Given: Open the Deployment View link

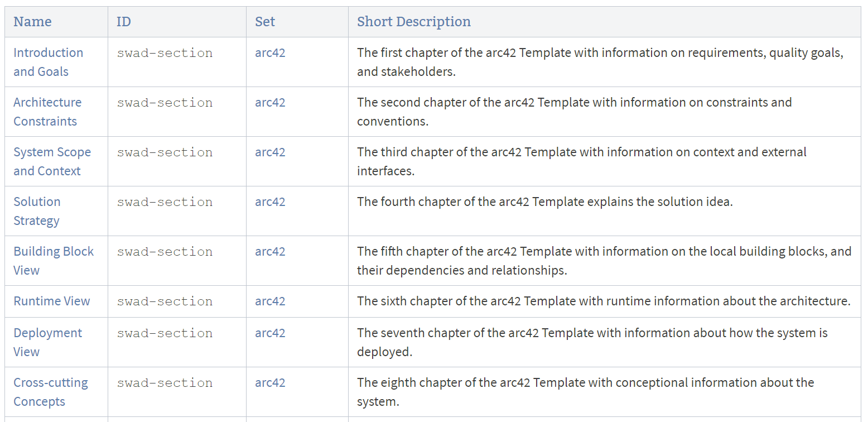Looking at the screenshot, I should 47,333.
